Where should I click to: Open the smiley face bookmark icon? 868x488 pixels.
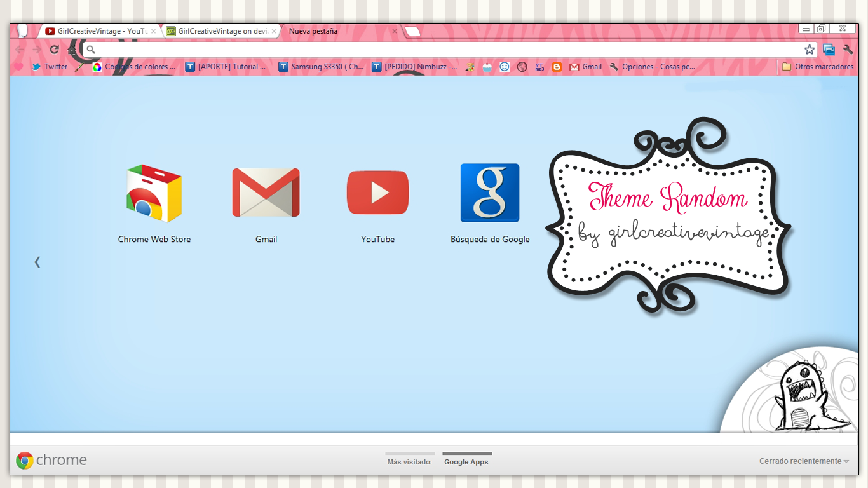[x=505, y=67]
